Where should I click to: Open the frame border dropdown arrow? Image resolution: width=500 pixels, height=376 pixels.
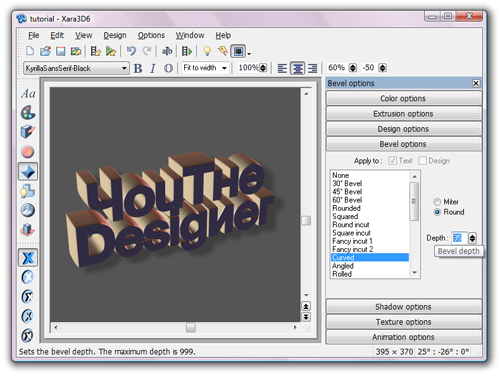(249, 53)
